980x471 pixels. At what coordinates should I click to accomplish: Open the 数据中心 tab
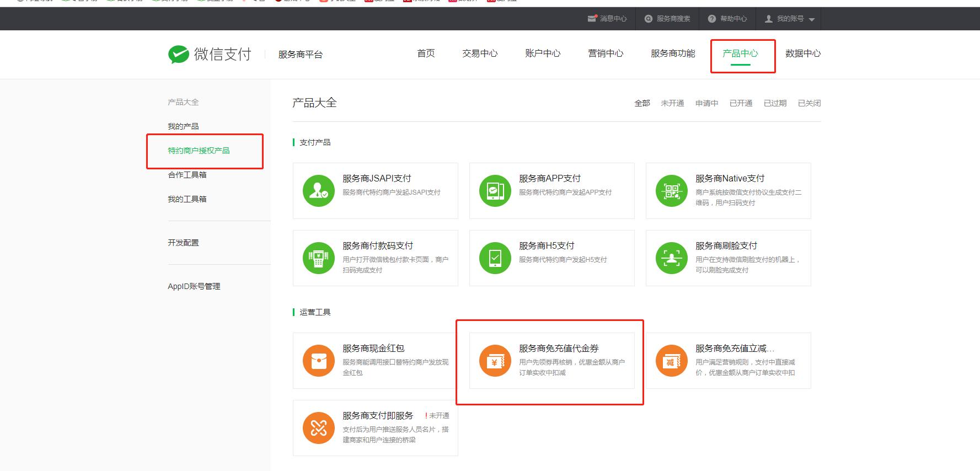[x=803, y=53]
